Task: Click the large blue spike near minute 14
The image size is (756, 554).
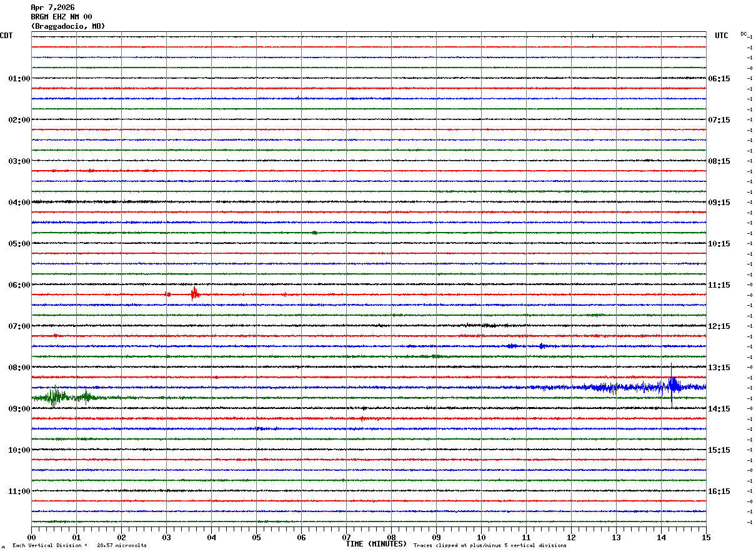Action: click(x=672, y=384)
